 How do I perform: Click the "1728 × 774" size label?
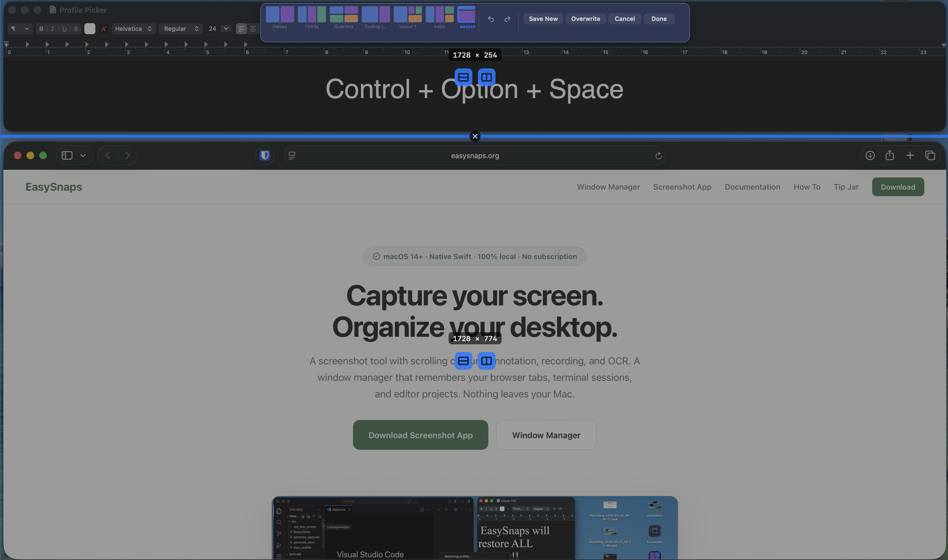point(475,338)
